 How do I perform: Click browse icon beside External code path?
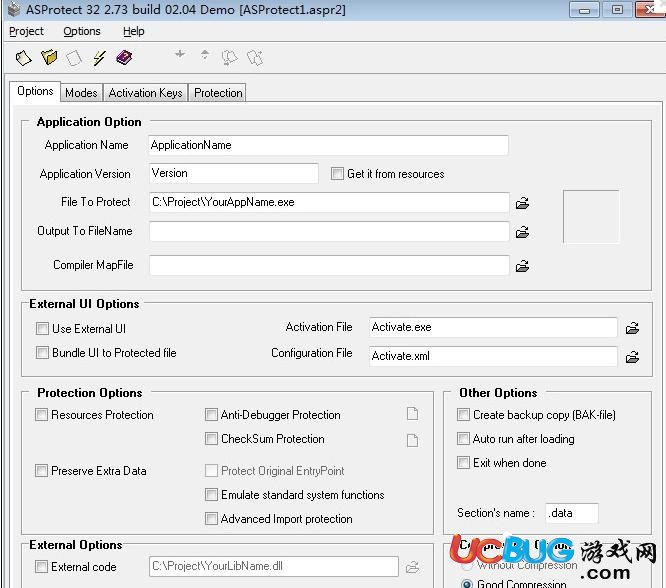[412, 566]
